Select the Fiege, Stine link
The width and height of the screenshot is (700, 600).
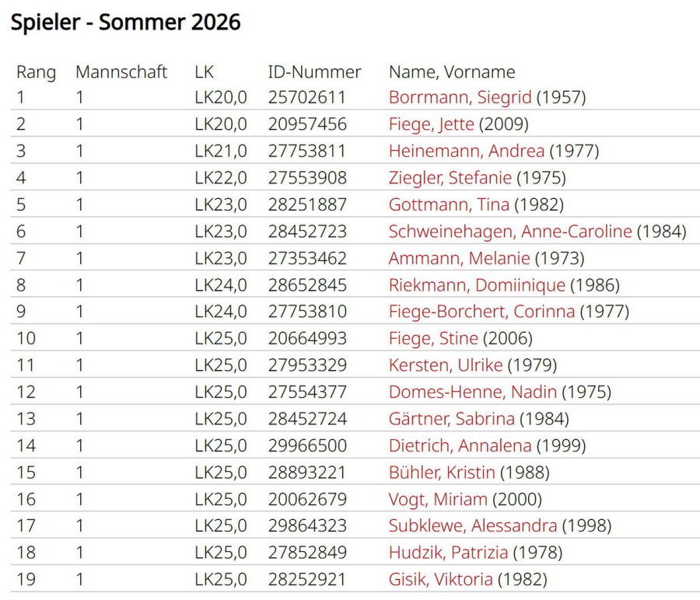[x=433, y=339]
